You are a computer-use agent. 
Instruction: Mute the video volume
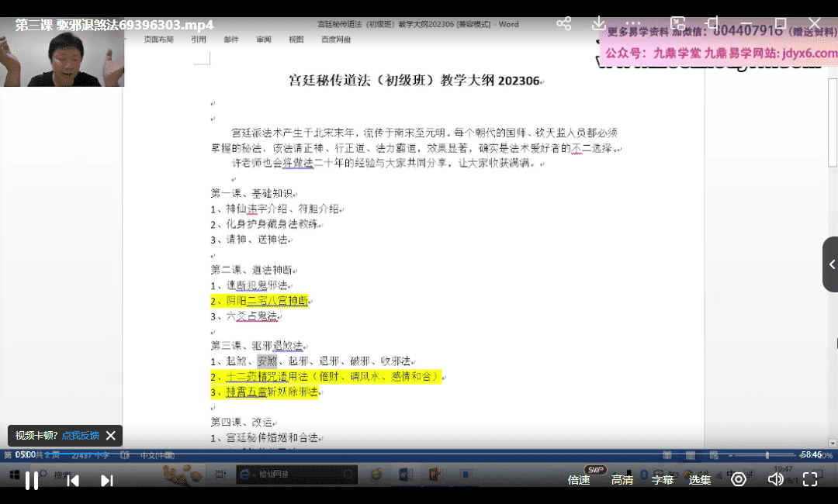click(774, 479)
